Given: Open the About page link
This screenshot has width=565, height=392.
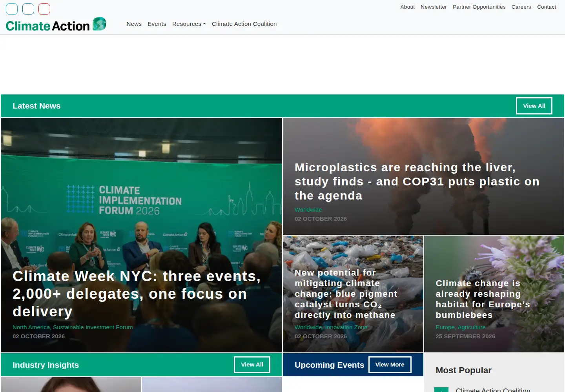Looking at the screenshot, I should [407, 7].
